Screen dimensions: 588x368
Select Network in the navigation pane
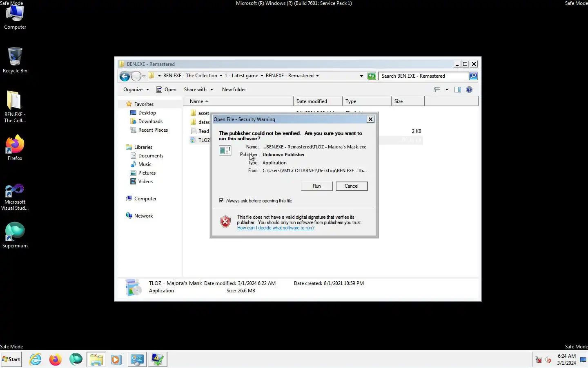(x=139, y=216)
